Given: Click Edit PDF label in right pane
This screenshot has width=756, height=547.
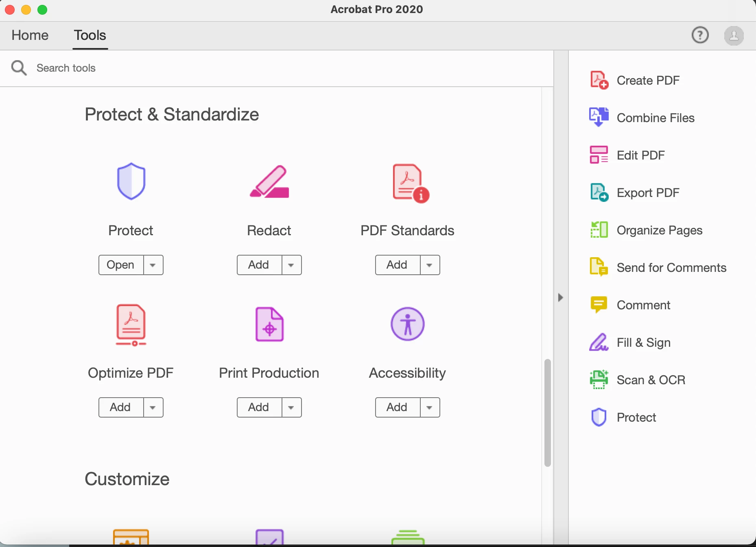Looking at the screenshot, I should 640,155.
